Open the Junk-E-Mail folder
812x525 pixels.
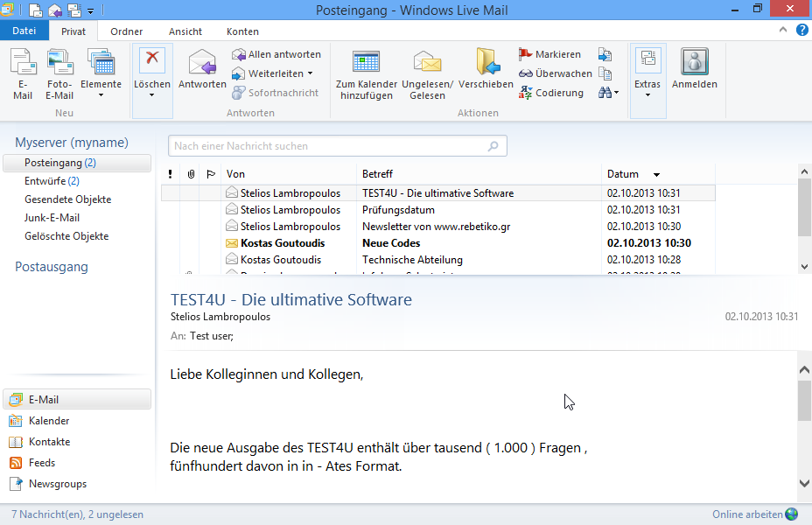(x=52, y=218)
